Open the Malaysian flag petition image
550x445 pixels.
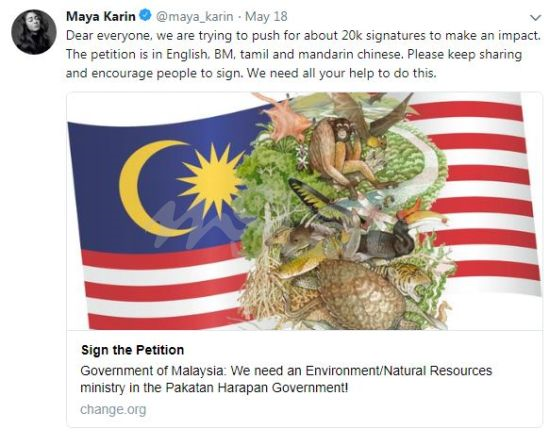click(304, 211)
